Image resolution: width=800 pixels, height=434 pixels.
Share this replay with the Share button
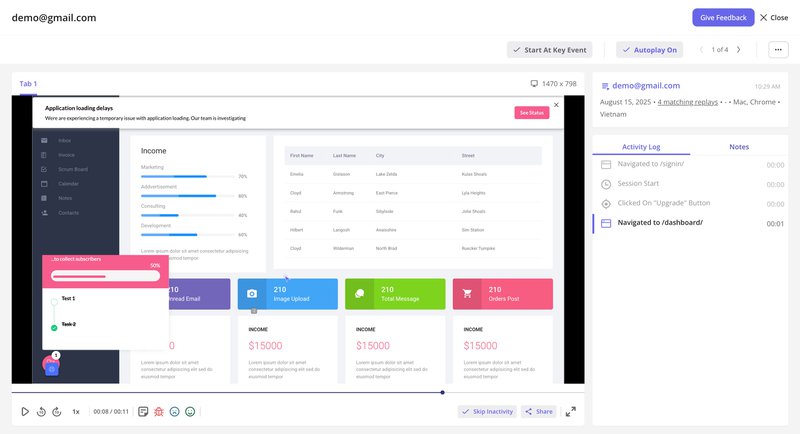[538, 411]
